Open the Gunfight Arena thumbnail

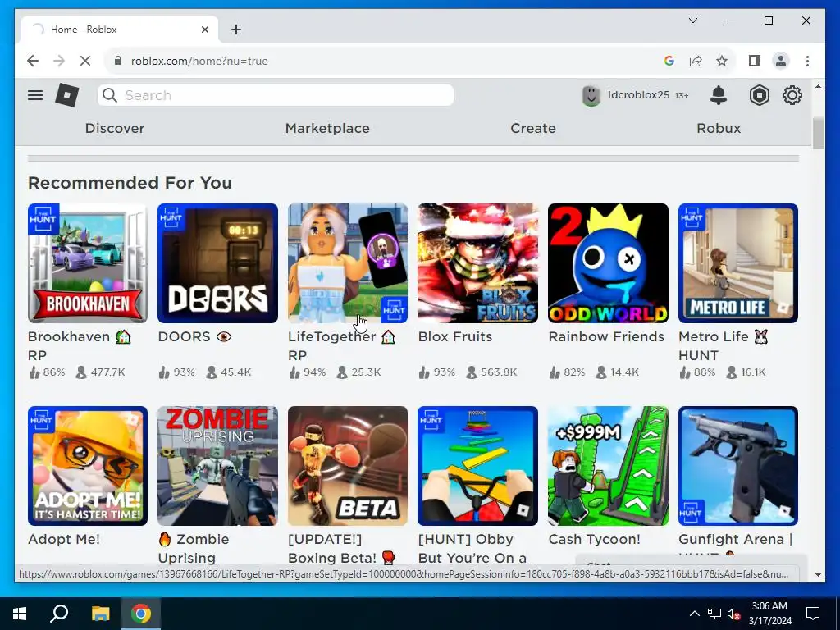pyautogui.click(x=738, y=466)
